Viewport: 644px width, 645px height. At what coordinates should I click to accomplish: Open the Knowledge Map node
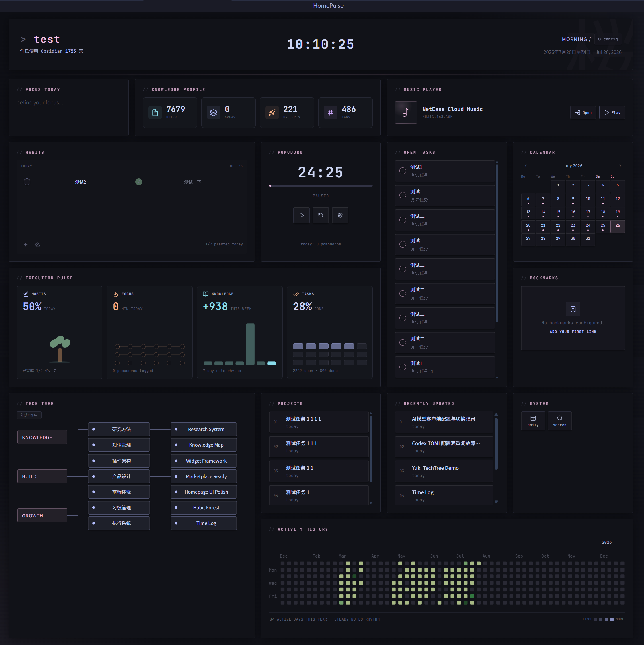(204, 445)
